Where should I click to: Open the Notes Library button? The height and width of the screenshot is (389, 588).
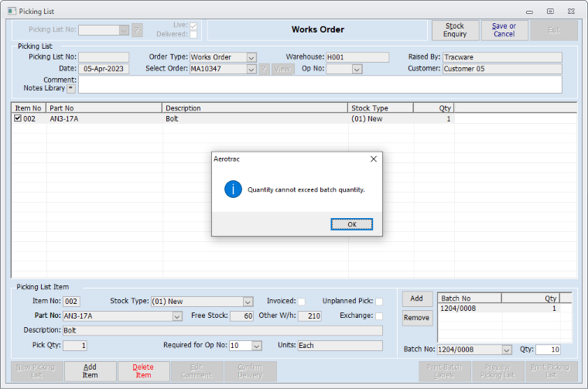[71, 88]
